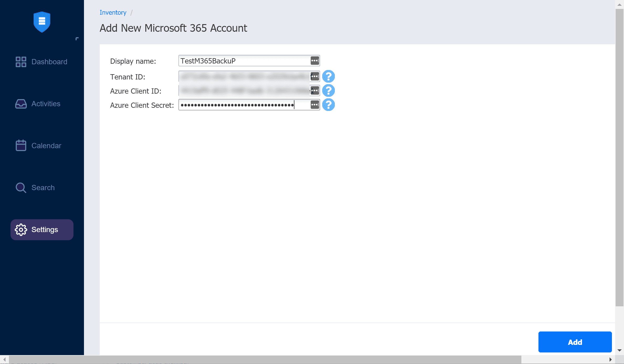The width and height of the screenshot is (624, 364).
Task: Open help for Azure Client Secret
Action: (328, 105)
